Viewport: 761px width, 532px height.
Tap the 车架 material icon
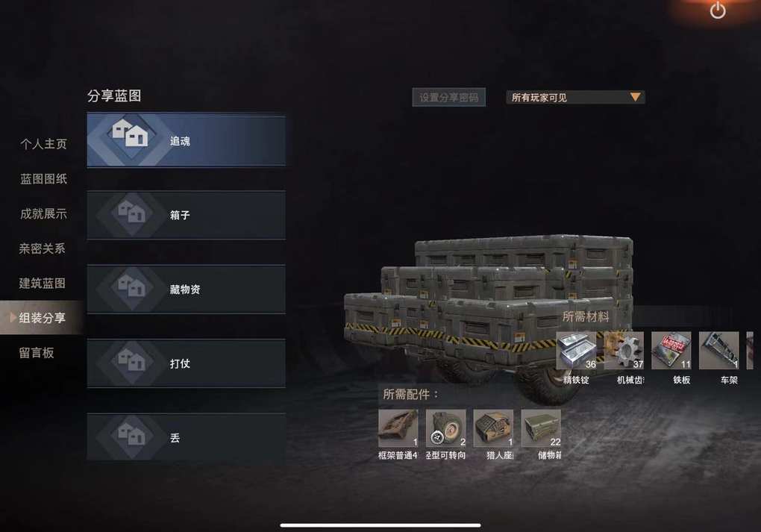coord(718,351)
